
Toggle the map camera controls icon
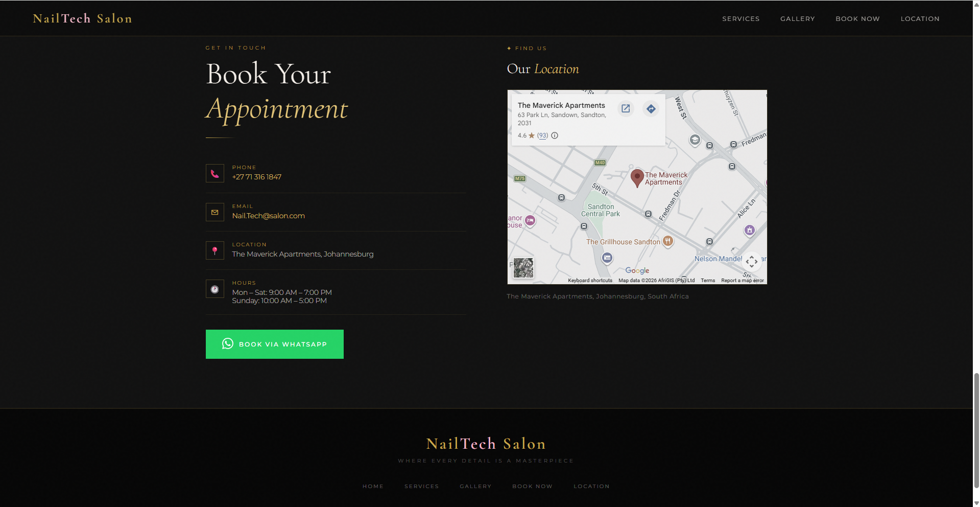tap(752, 262)
